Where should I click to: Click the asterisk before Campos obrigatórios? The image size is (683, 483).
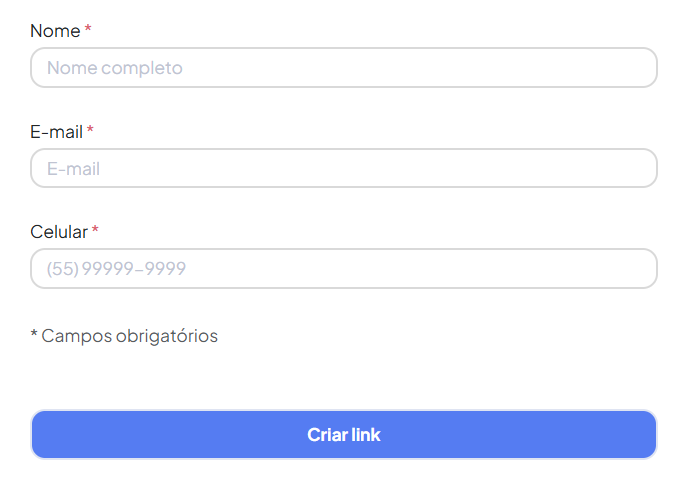(x=34, y=334)
